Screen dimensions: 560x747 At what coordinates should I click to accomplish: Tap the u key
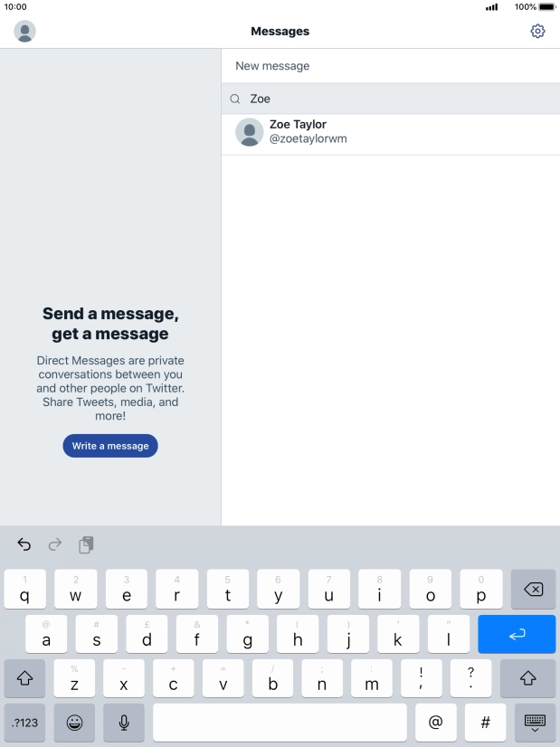tap(328, 589)
